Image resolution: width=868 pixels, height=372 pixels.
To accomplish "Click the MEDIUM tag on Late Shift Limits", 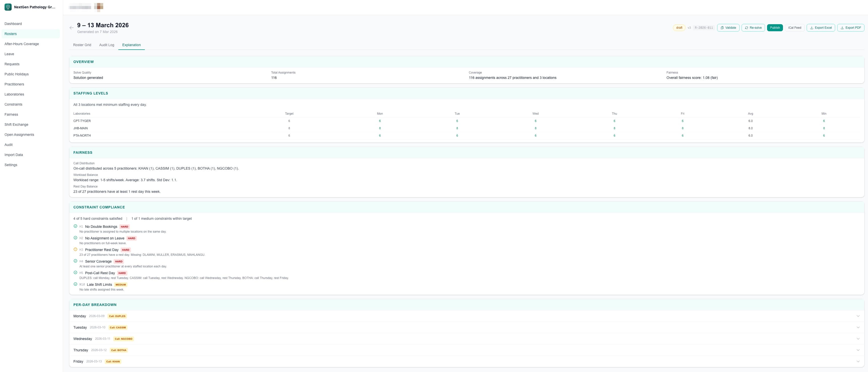I will [121, 285].
